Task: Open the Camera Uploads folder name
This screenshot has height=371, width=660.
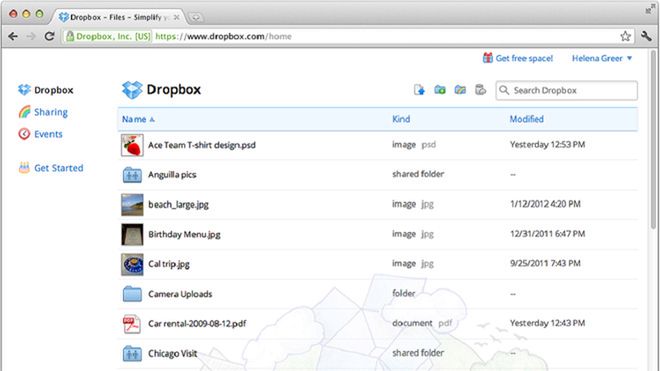Action: 180,294
